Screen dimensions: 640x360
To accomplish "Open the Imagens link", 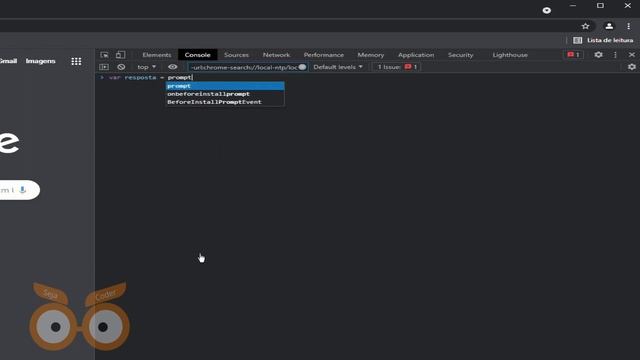I will pos(40,61).
